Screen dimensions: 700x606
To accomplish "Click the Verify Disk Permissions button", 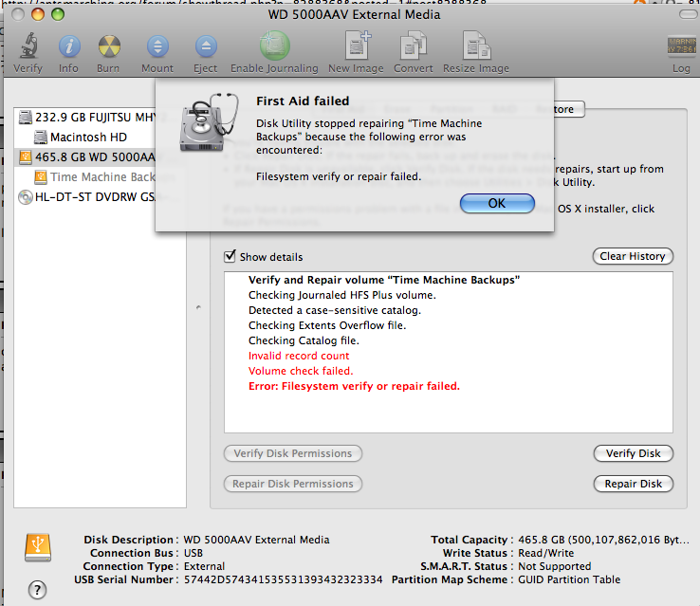I will point(293,453).
